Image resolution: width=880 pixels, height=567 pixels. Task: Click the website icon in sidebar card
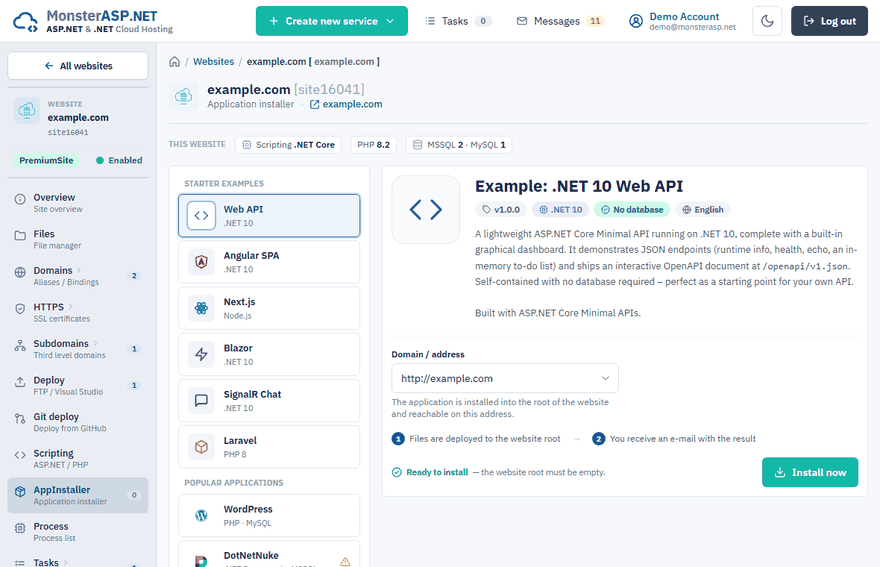tap(27, 111)
